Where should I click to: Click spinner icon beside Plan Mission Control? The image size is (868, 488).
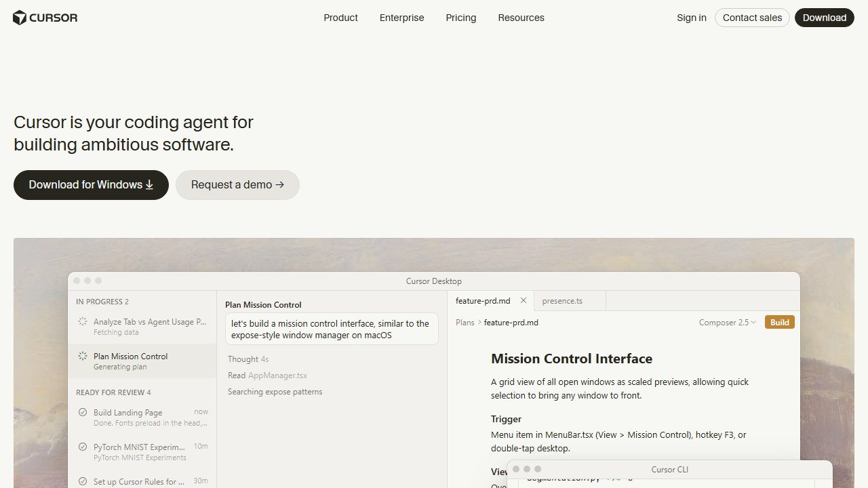pyautogui.click(x=83, y=356)
